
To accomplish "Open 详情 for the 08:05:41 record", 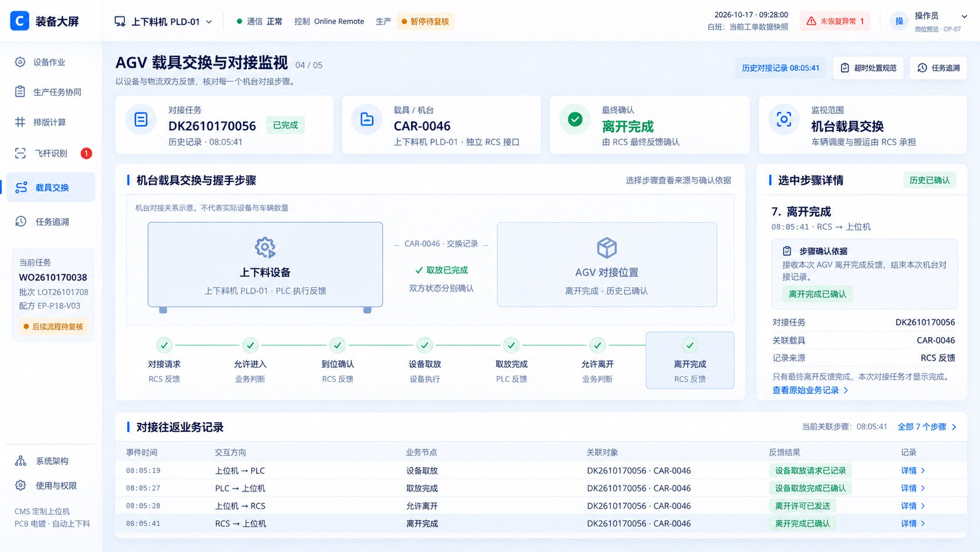I will pyautogui.click(x=913, y=523).
